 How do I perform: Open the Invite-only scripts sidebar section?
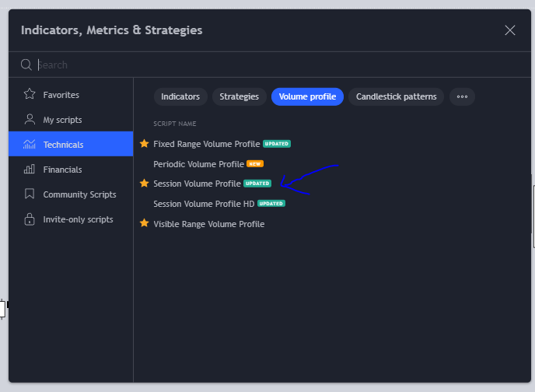coord(71,219)
